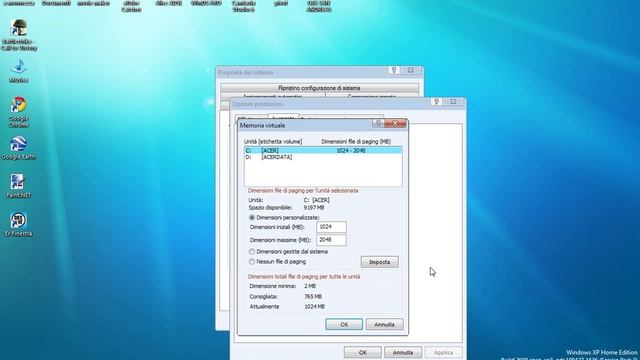Viewport: 640px width, 360px height.
Task: Cancel the Memoria virtuale dialog with Annulla
Action: [x=384, y=324]
